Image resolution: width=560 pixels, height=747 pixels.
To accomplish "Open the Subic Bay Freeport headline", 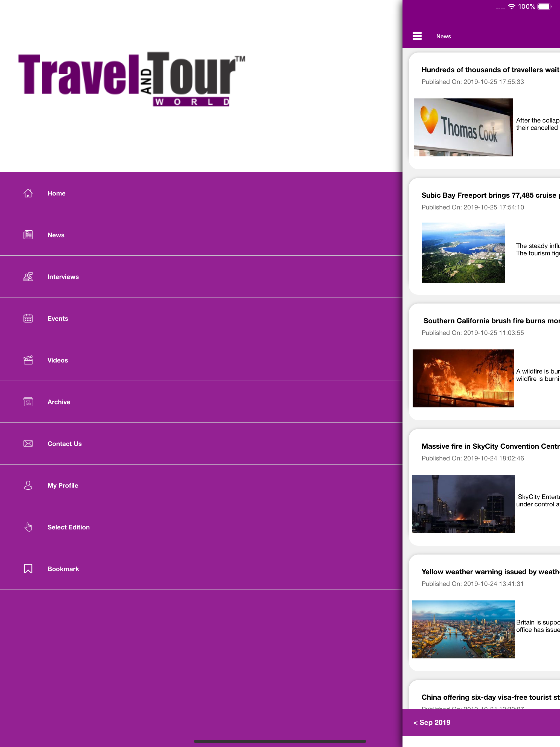I will point(491,195).
